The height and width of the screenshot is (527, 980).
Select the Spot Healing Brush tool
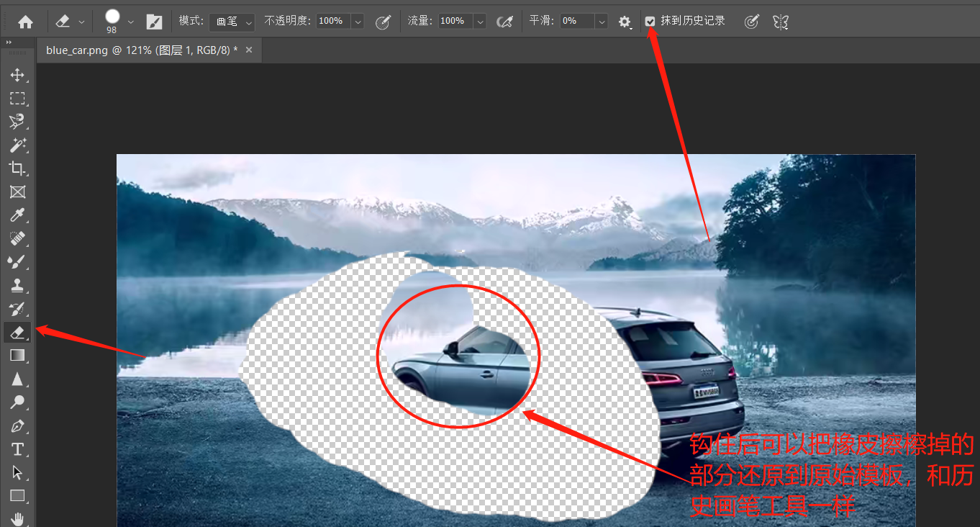point(17,238)
